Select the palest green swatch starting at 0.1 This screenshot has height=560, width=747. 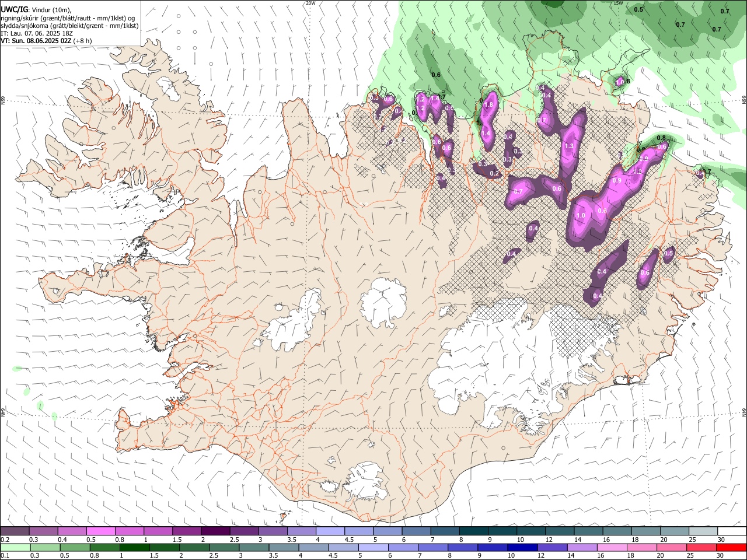click(16, 547)
